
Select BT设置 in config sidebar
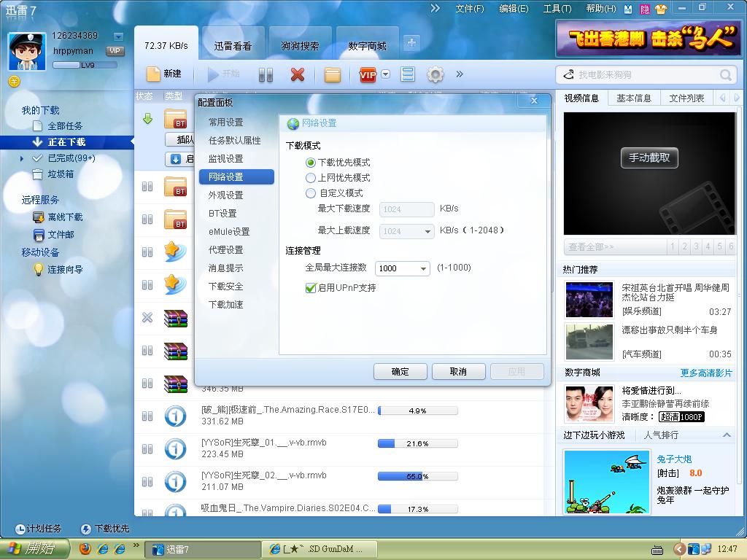(222, 214)
